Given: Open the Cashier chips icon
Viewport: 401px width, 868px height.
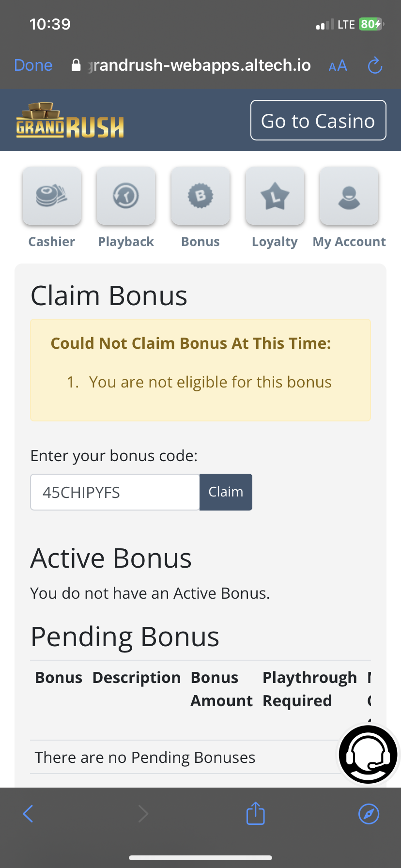Looking at the screenshot, I should (x=52, y=196).
